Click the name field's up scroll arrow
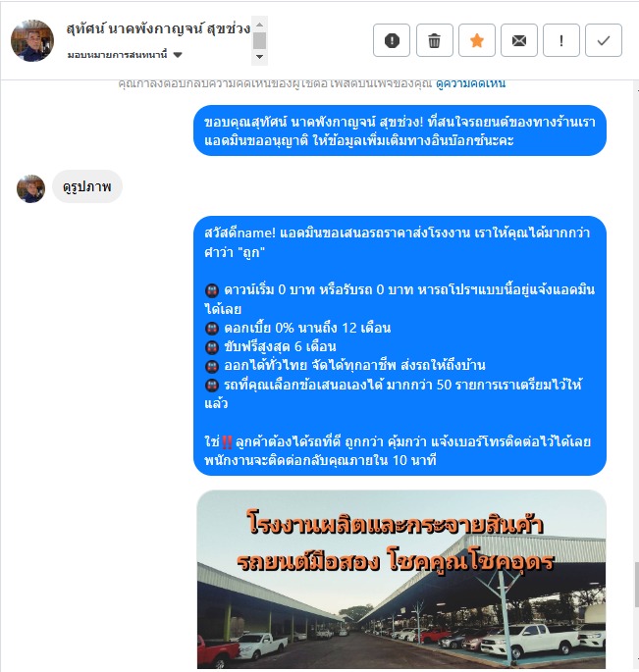 pos(259,25)
